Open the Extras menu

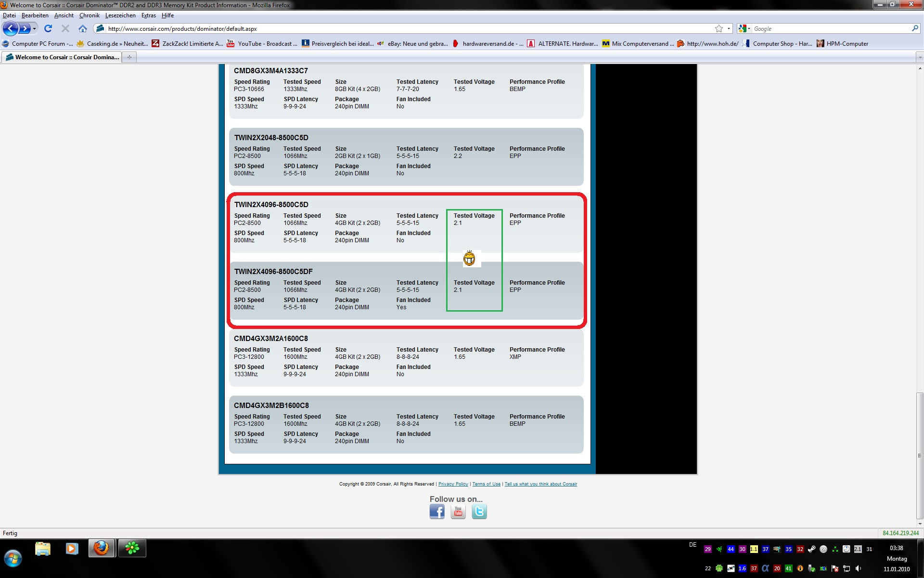(149, 15)
